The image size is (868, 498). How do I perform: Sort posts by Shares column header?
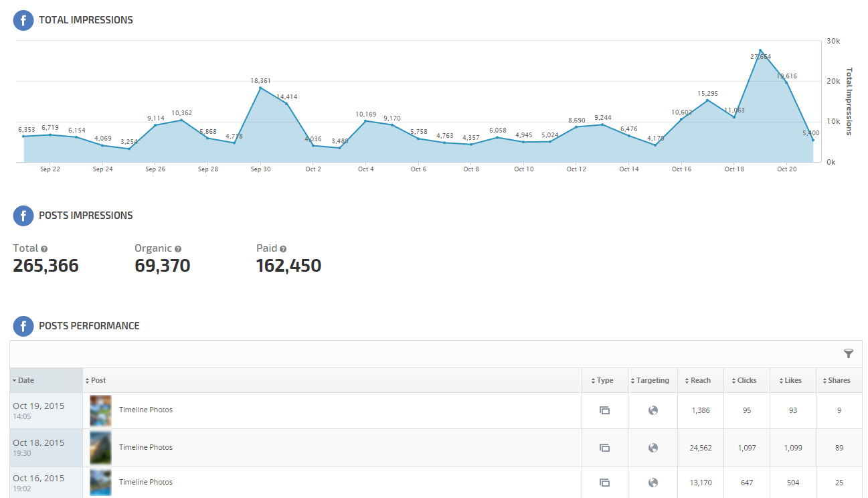pyautogui.click(x=839, y=380)
